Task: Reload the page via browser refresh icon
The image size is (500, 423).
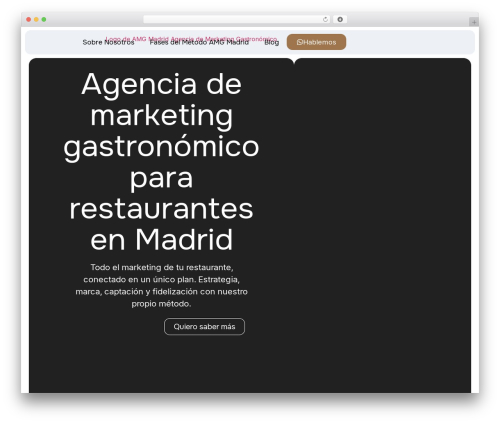Action: [325, 20]
